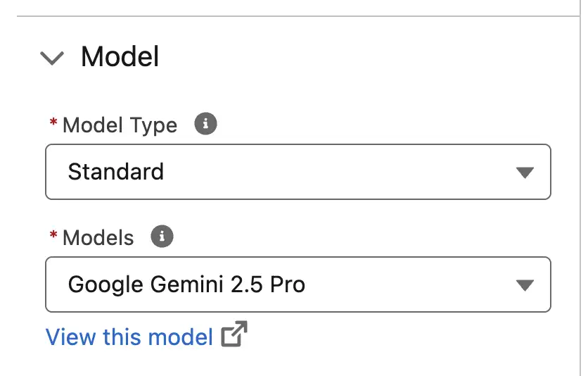Collapse the Model section chevron
This screenshot has height=376, width=588.
click(52, 58)
